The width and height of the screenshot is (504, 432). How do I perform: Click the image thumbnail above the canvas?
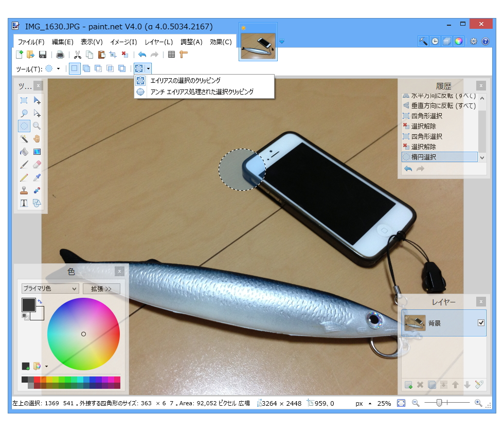257,45
